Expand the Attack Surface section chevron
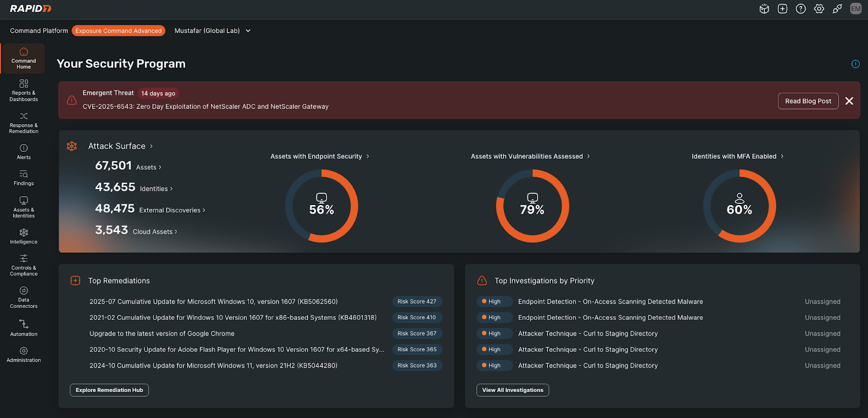This screenshot has height=418, width=868. (x=151, y=146)
